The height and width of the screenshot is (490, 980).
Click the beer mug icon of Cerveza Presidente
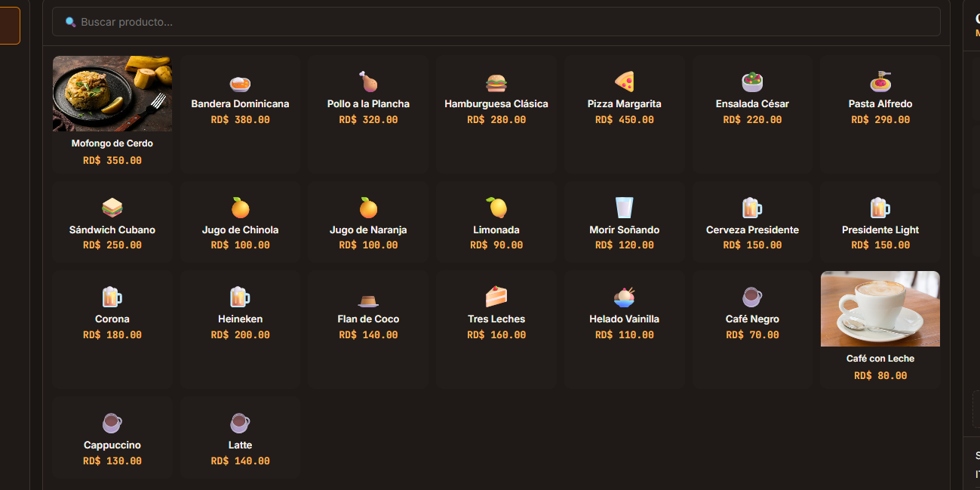pos(752,208)
